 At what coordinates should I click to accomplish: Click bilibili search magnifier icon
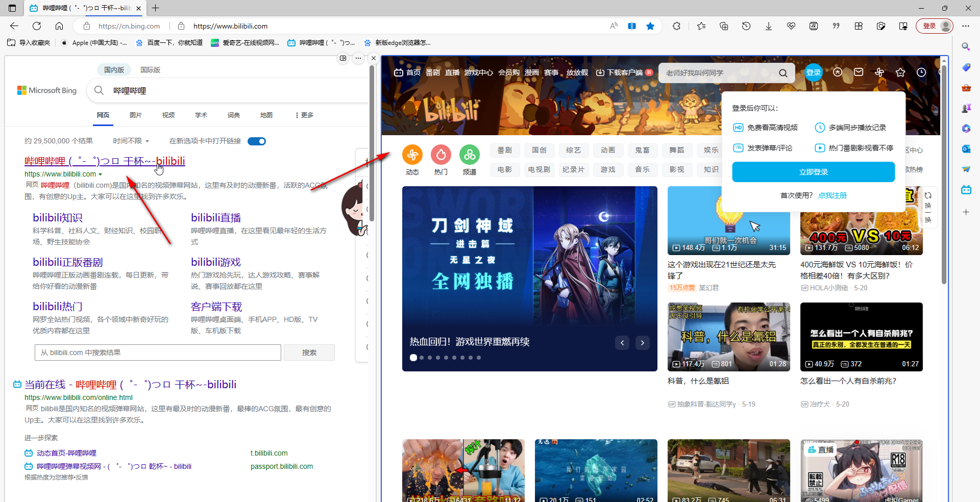[x=783, y=73]
